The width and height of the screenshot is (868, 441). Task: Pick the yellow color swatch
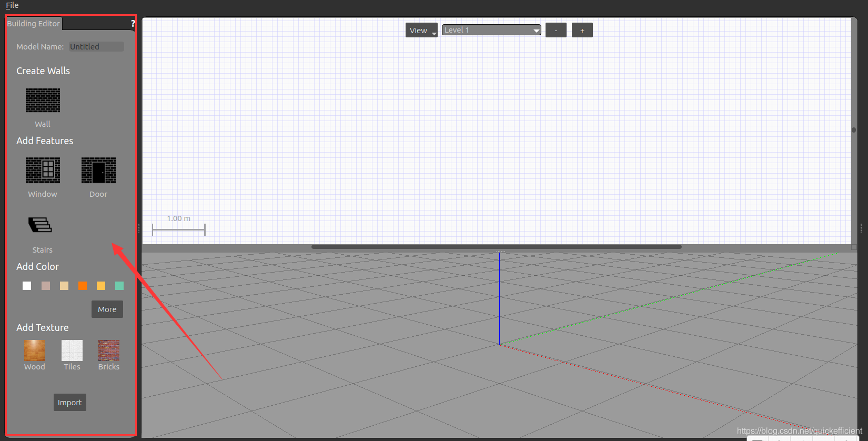pos(101,286)
